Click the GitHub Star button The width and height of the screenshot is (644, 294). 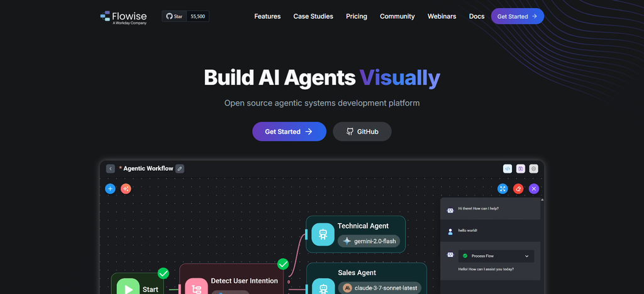[x=174, y=16]
